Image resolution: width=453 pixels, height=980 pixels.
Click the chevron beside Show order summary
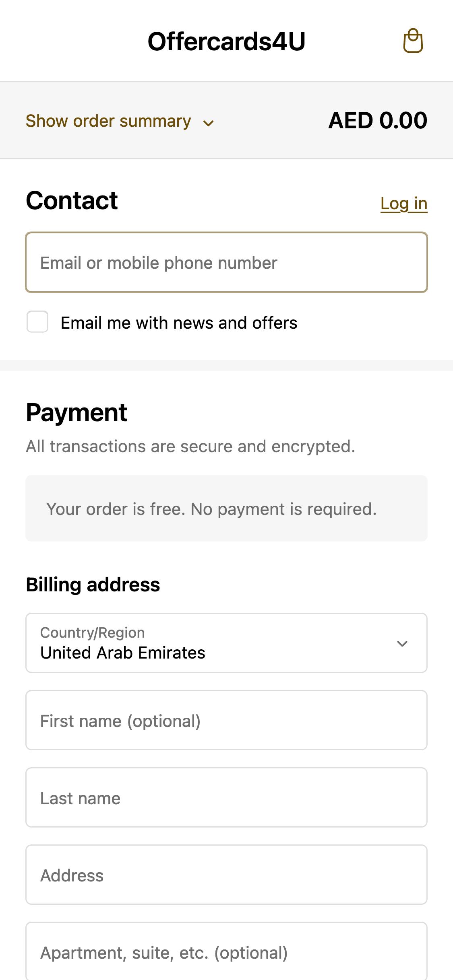[x=208, y=123]
